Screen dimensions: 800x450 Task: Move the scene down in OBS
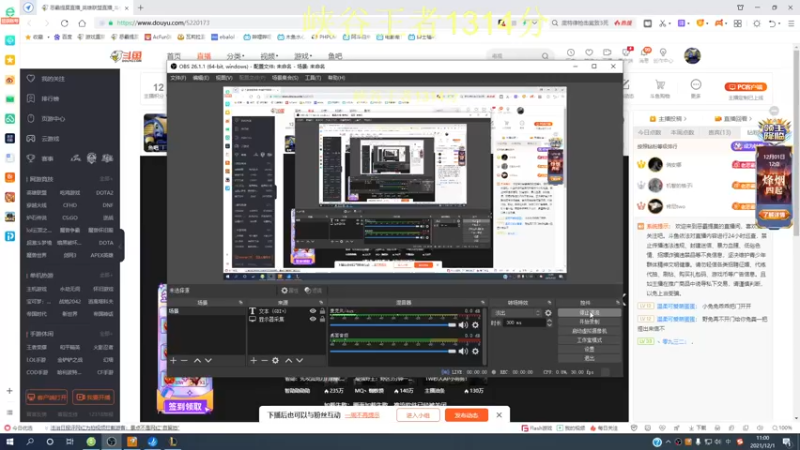(208, 360)
